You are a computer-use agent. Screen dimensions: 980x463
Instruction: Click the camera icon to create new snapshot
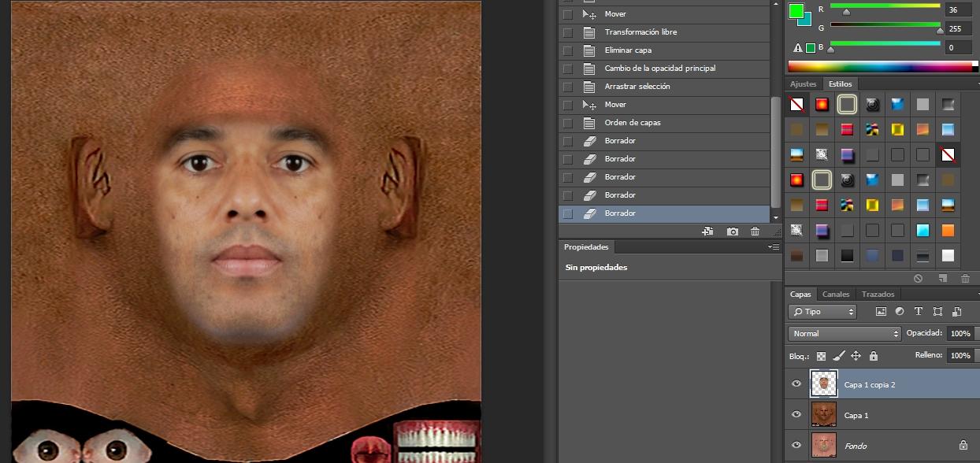[x=733, y=231]
